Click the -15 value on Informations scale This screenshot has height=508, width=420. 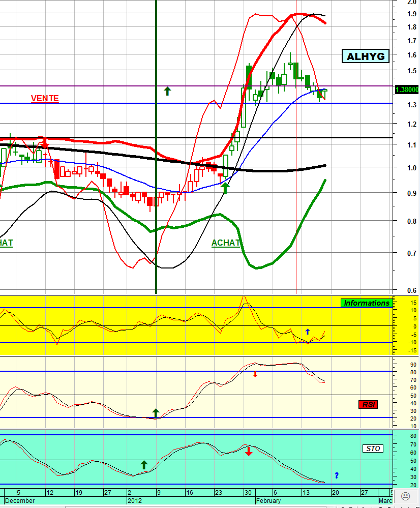click(412, 350)
